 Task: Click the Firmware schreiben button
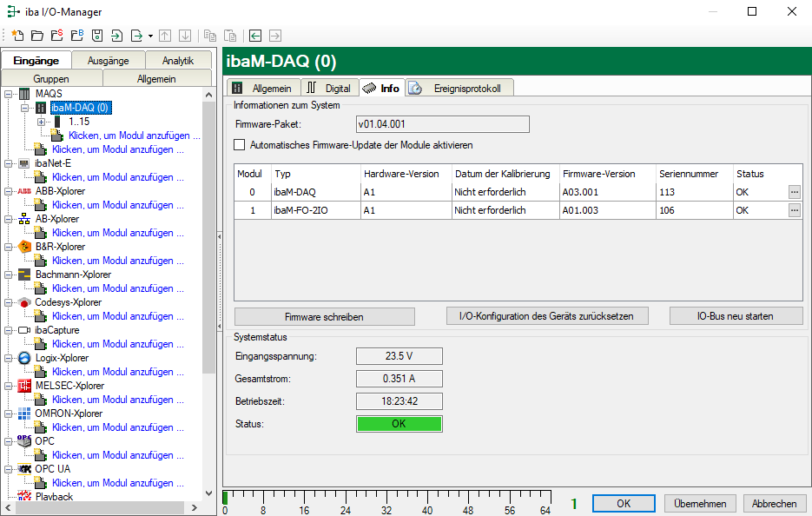[324, 316]
